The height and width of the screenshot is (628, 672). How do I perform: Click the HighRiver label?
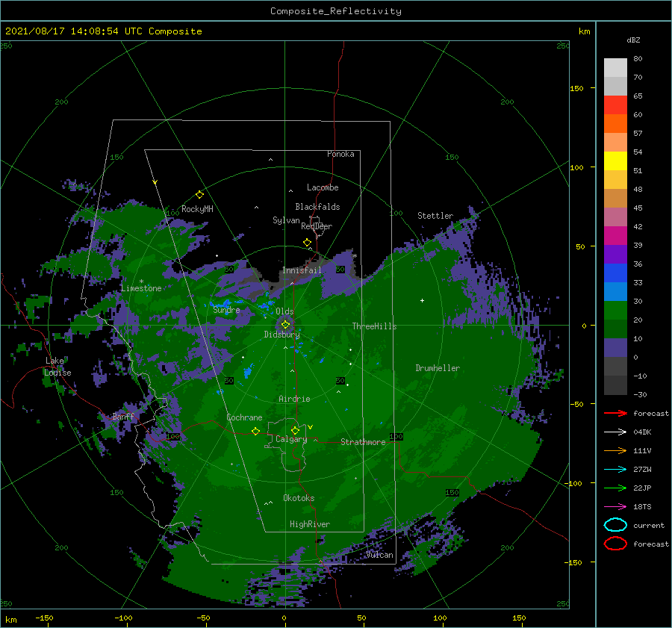pyautogui.click(x=310, y=524)
